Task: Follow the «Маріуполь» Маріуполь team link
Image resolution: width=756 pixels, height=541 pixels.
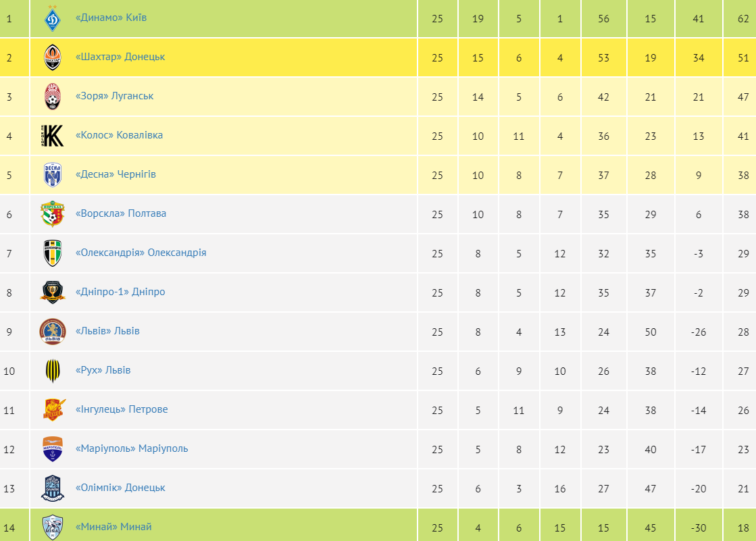Action: tap(132, 448)
